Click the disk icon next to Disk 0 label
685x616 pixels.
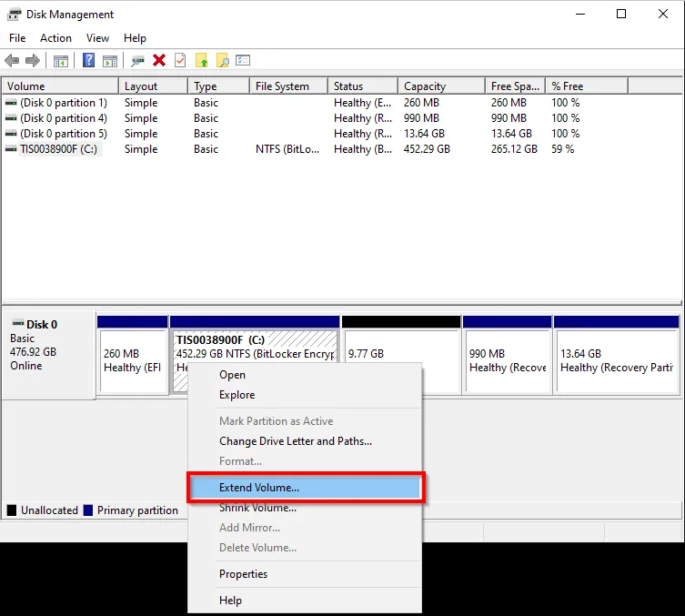click(x=18, y=323)
